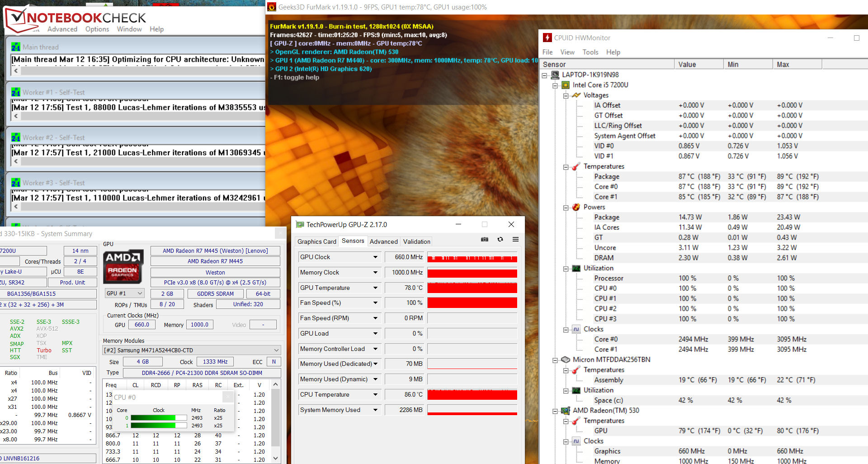Click the Min column header in HWMonitor
Viewport: 868px width, 464px height.
pos(748,64)
